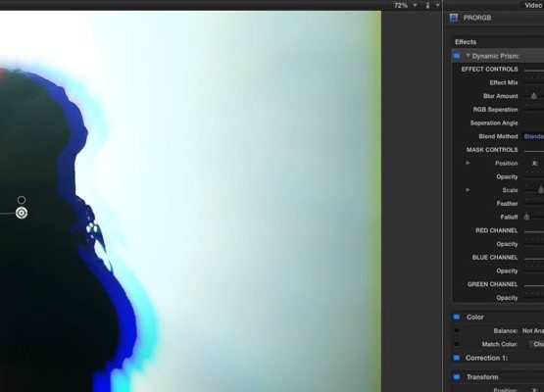Viewport: 544px width, 392px height.
Task: Expand the mask Scale parameter triangle
Action: click(x=468, y=190)
